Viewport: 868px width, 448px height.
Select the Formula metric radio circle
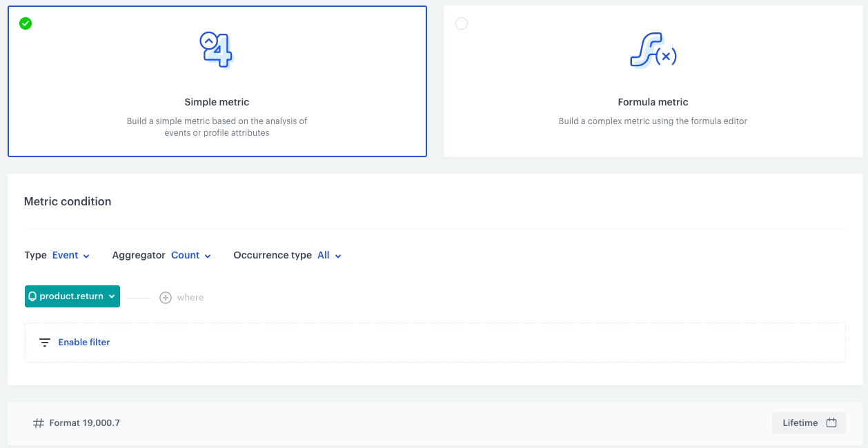pos(462,23)
